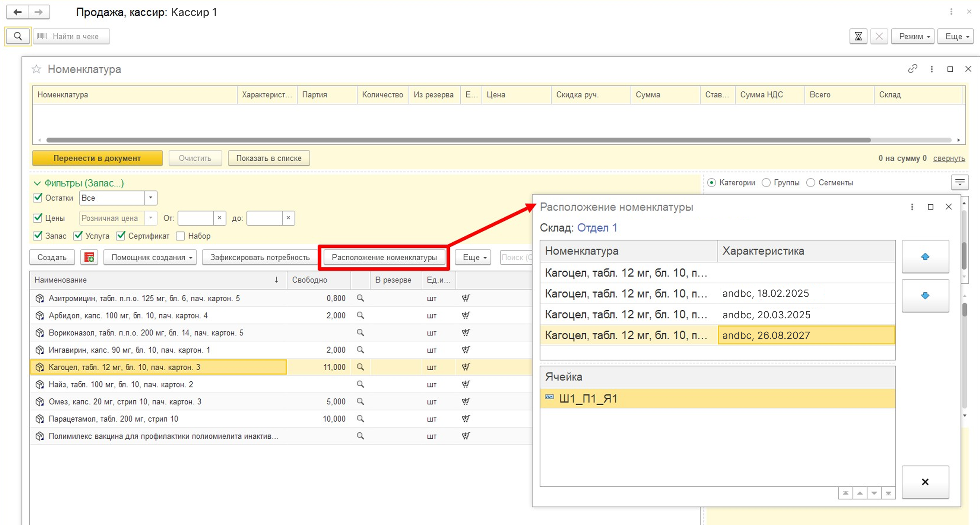Click the cart icon in Кагоцел row

tap(466, 367)
